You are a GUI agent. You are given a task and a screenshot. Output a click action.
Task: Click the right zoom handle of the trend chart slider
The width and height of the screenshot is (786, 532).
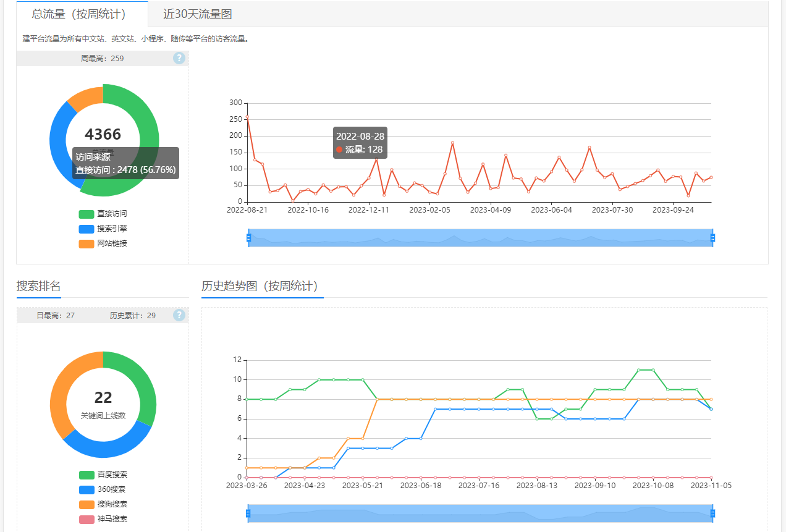pos(712,513)
